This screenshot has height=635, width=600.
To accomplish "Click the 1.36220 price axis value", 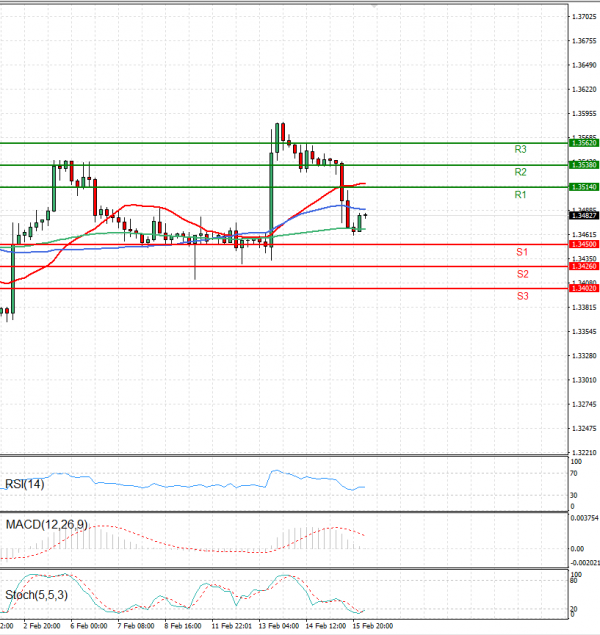I will [584, 89].
